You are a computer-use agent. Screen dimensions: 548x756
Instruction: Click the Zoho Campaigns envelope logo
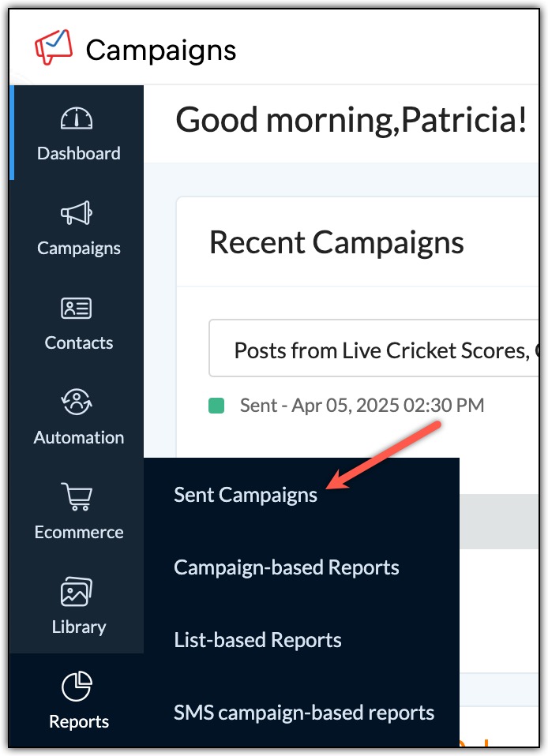point(52,45)
